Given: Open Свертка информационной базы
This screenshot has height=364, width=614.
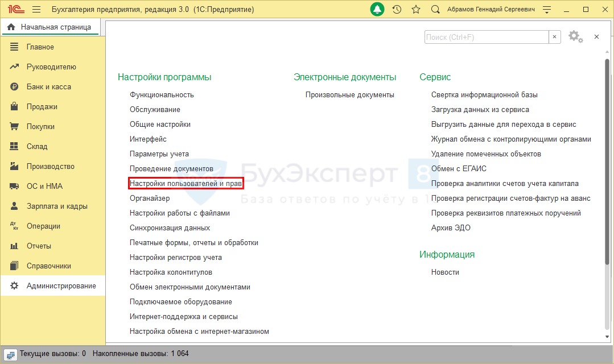Looking at the screenshot, I should click(x=484, y=95).
